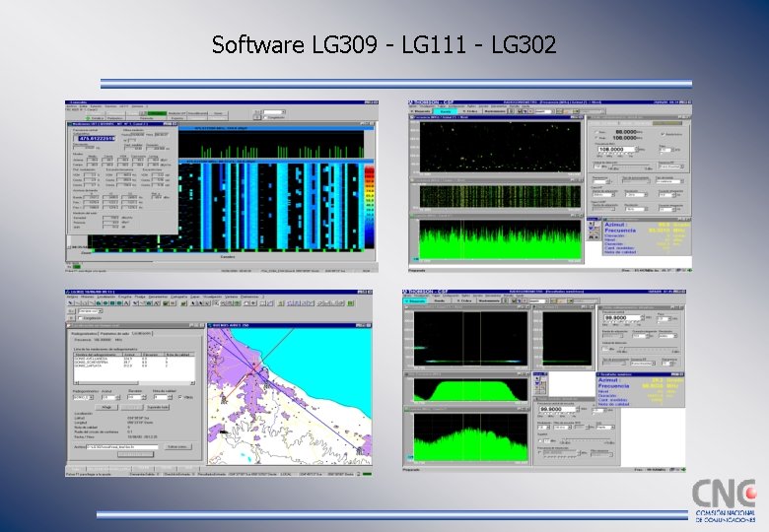Select the 88.0000 MHz start frequency radio button
769x532 pixels.
(596, 132)
